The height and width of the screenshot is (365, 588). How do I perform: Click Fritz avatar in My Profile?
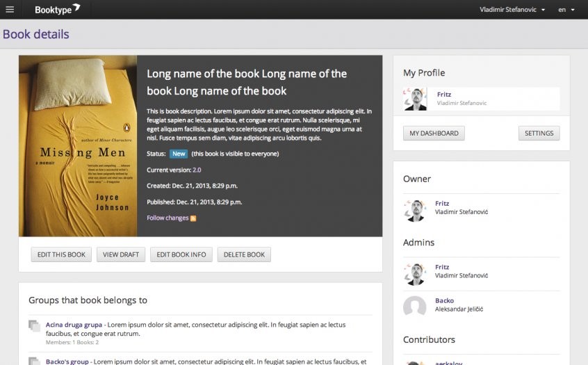point(416,99)
